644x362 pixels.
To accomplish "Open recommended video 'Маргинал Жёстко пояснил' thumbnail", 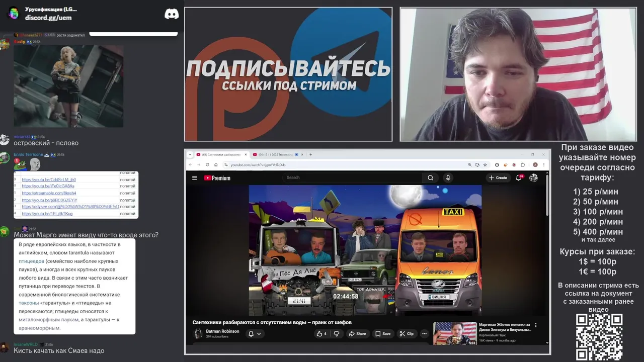I will pos(455,333).
